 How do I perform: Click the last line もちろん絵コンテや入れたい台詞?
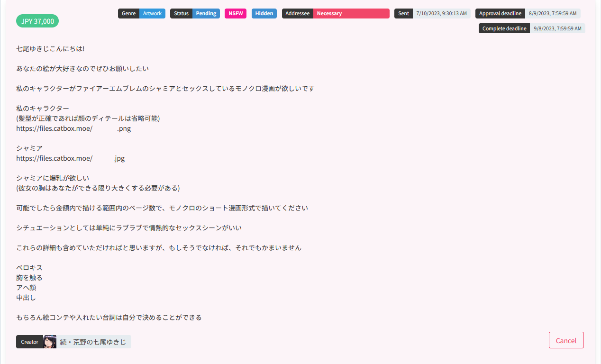(109, 318)
